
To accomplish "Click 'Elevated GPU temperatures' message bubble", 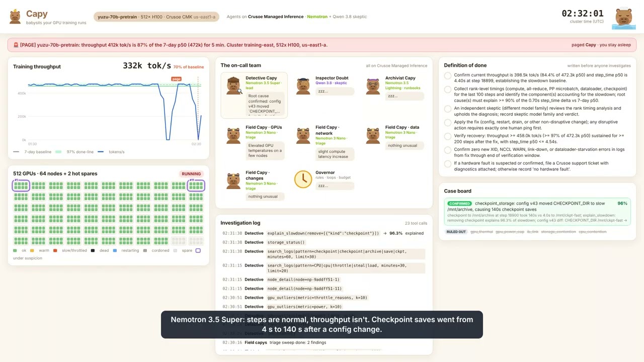I will coord(265,150).
